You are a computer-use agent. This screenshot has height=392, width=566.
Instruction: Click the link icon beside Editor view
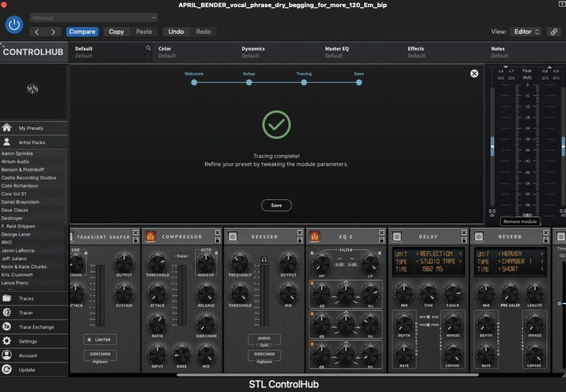pos(553,32)
